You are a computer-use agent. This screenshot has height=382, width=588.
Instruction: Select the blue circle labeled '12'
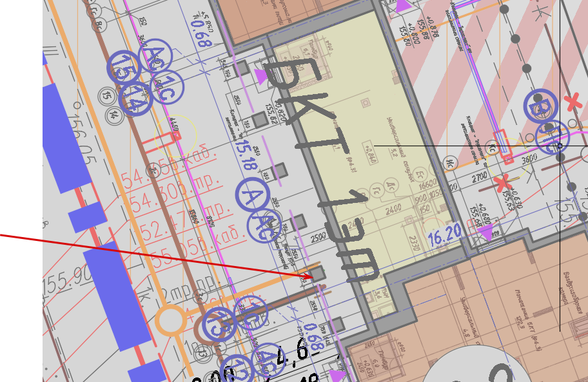[x=237, y=371]
